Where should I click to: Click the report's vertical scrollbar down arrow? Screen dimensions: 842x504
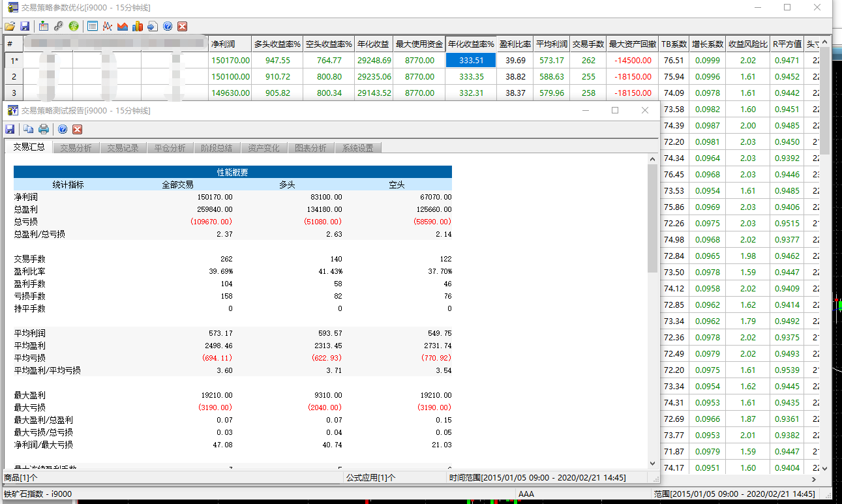click(653, 463)
